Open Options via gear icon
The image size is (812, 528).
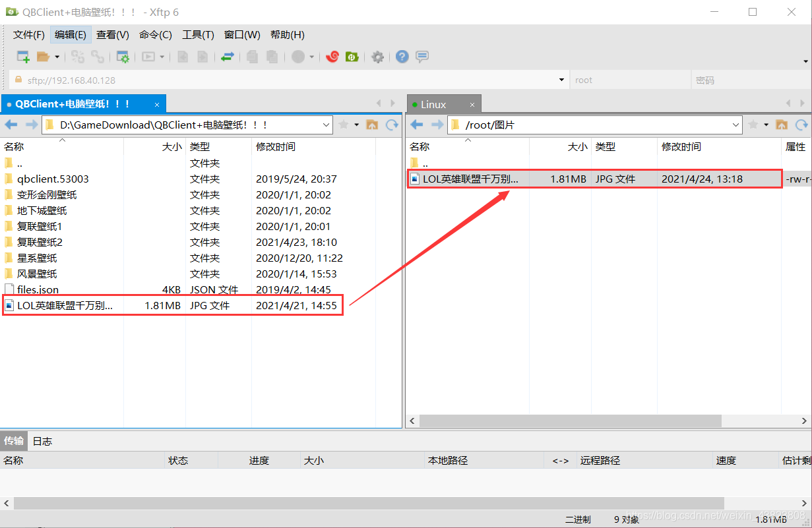point(377,57)
